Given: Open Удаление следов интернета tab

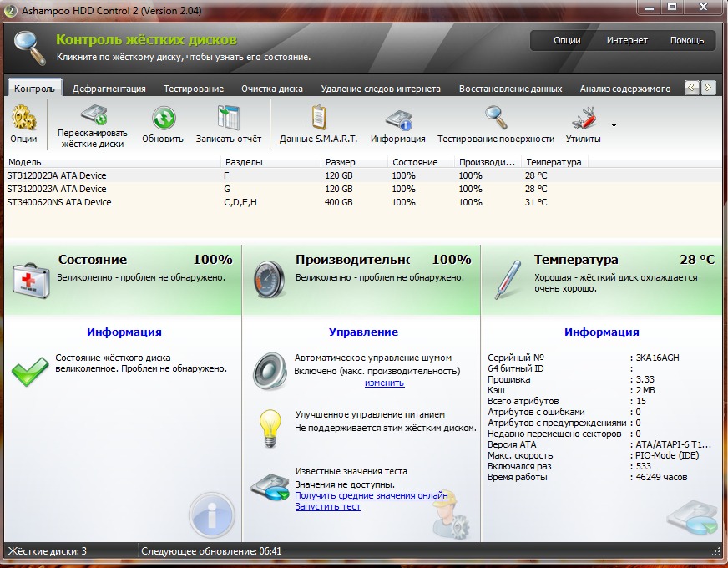Looking at the screenshot, I should pos(380,89).
